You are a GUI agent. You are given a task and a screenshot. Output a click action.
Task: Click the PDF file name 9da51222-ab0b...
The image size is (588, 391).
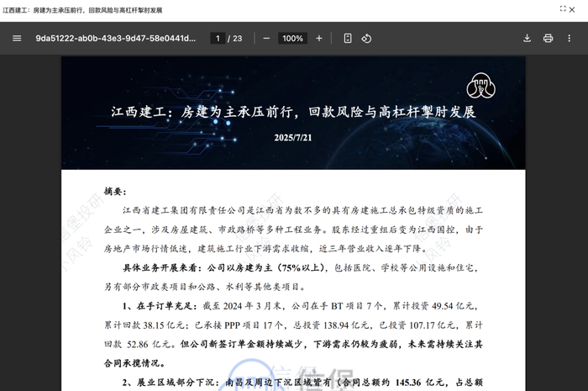pos(116,39)
